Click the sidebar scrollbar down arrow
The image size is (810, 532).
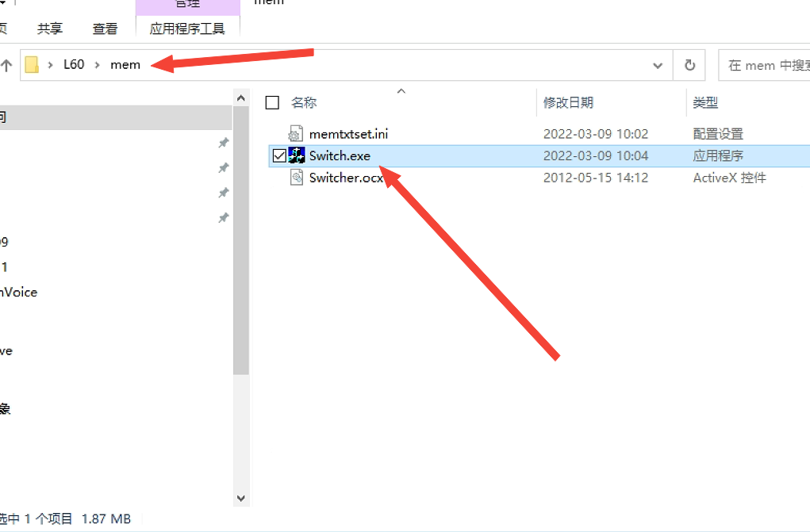tap(241, 499)
